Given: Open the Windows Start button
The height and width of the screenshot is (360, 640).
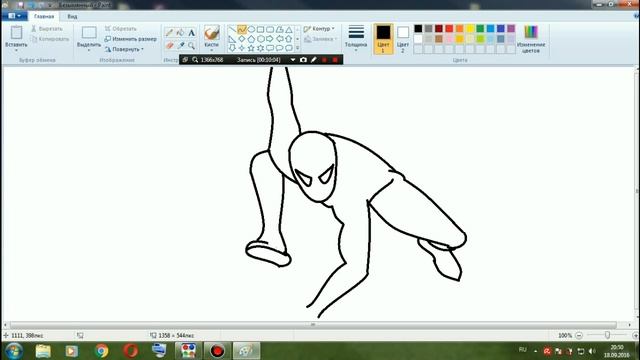Looking at the screenshot, I should pos(14,351).
